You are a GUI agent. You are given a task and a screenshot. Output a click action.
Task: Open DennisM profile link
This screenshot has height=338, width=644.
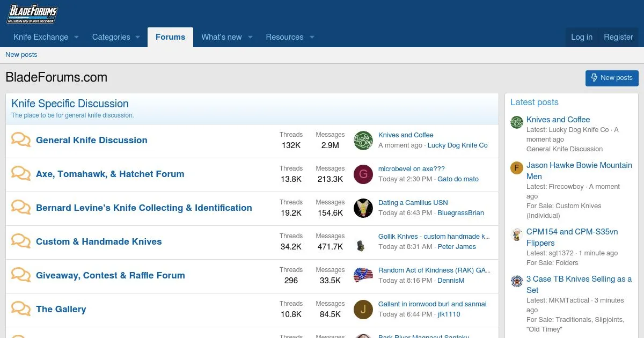click(x=451, y=281)
